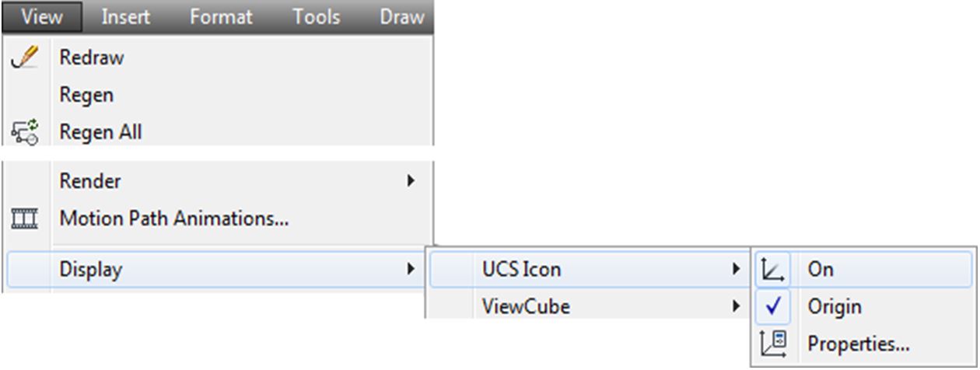
Task: Expand the ViewCube submenu arrow
Action: tap(735, 306)
